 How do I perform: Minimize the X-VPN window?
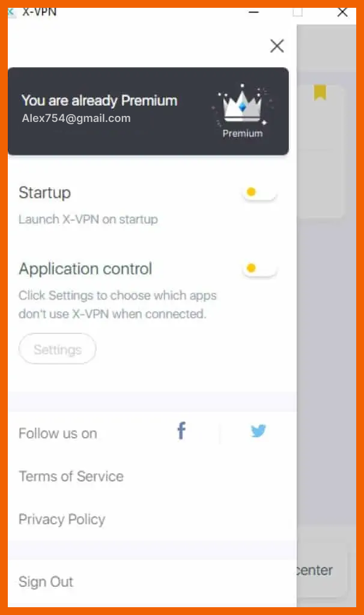pos(254,12)
